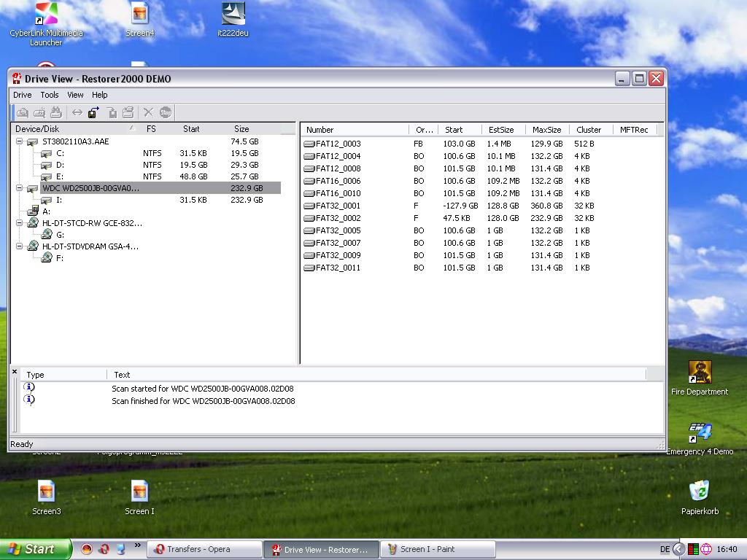
Task: Close the log pane with its X
Action: click(x=15, y=371)
